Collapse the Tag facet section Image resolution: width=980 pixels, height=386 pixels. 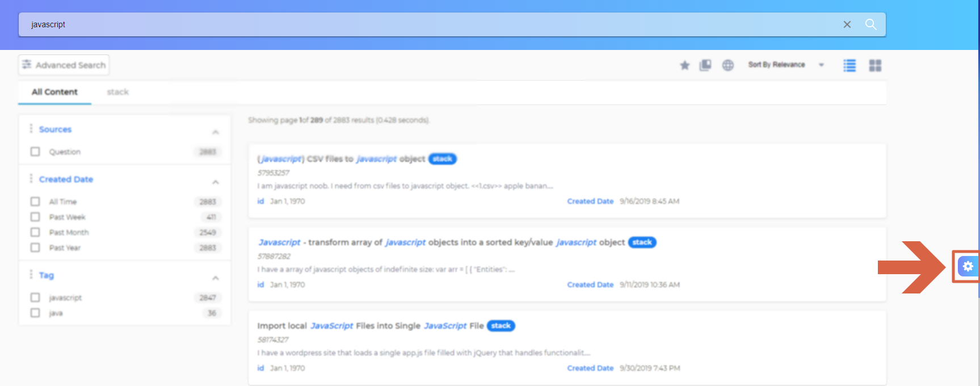[x=216, y=278]
